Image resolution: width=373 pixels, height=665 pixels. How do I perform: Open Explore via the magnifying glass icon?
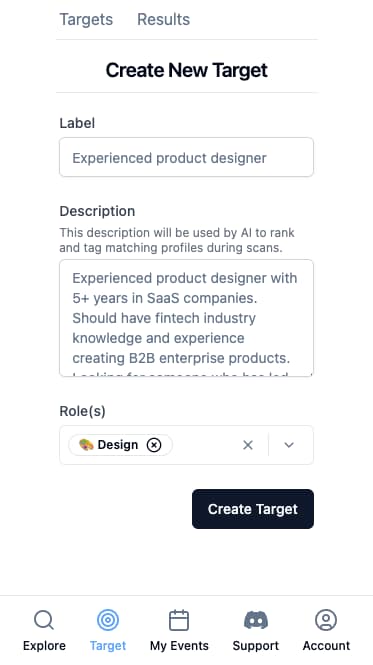(44, 620)
